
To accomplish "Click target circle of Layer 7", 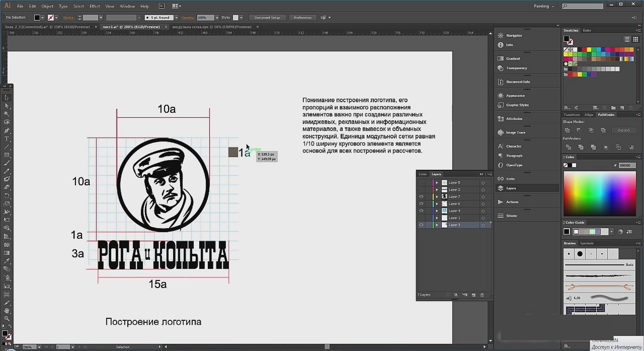I will (483, 196).
